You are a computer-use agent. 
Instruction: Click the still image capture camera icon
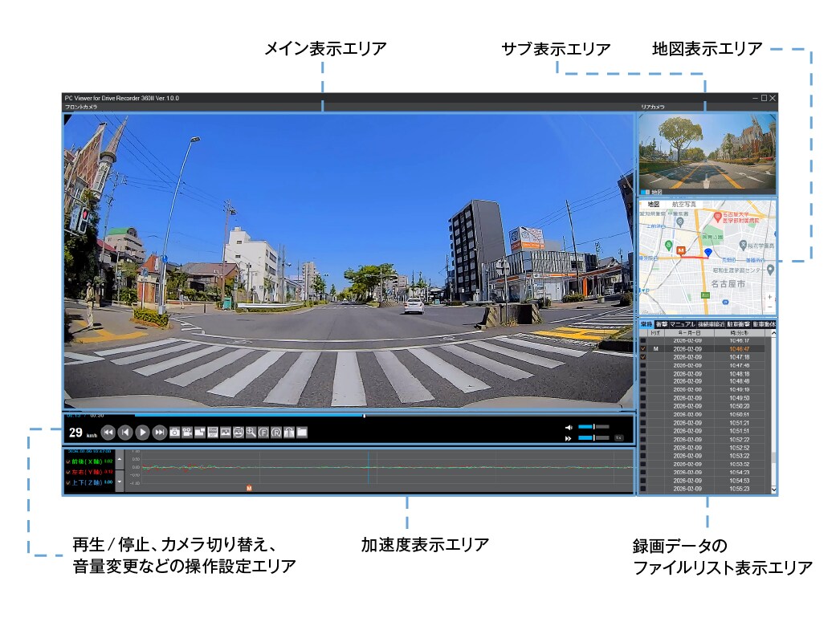pyautogui.click(x=174, y=433)
